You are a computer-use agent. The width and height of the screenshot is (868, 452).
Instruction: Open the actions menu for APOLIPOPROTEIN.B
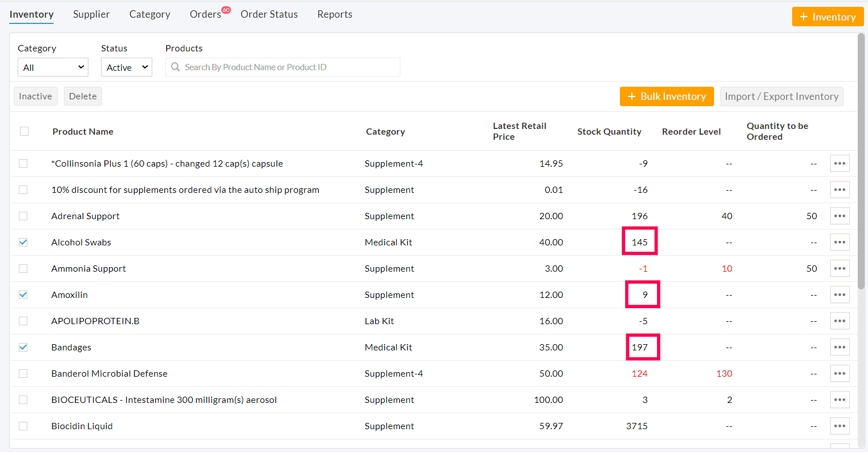click(839, 321)
